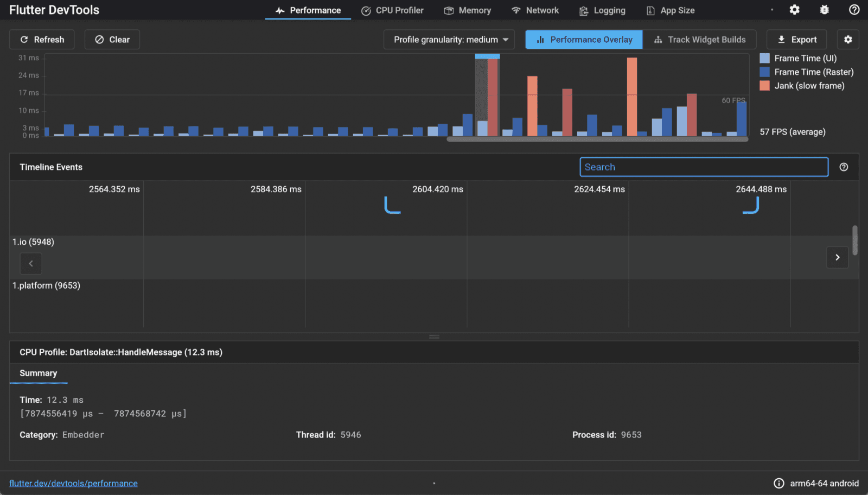Disable the Performance Overlay
Image resolution: width=868 pixels, height=495 pixels.
point(583,39)
